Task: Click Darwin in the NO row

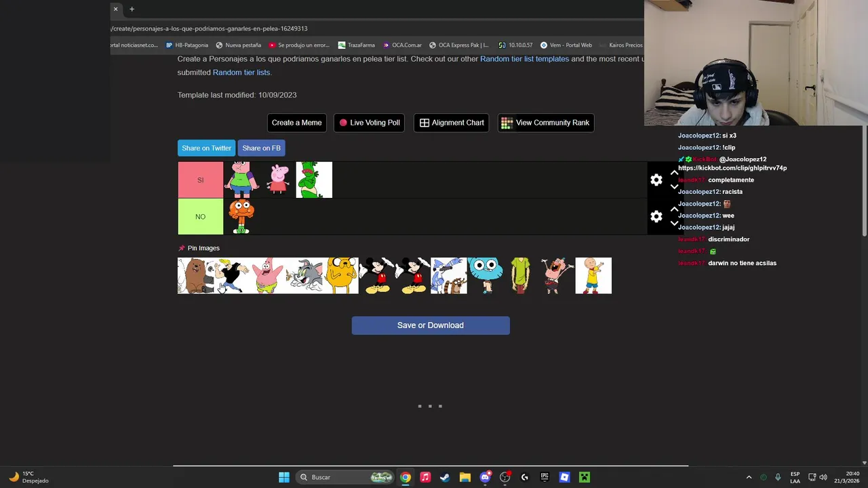Action: (x=241, y=216)
